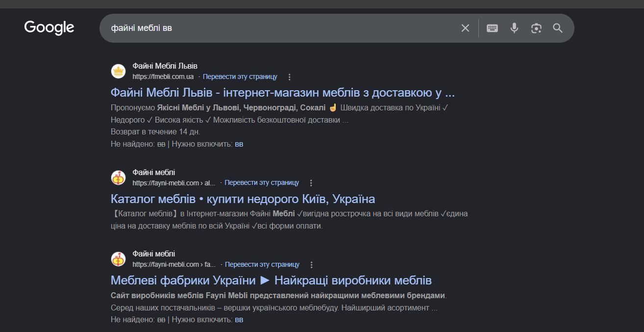Viewport: 644px width, 332px height.
Task: Click URL 'fayni-mebli.com › fa...'
Action: [x=174, y=264]
